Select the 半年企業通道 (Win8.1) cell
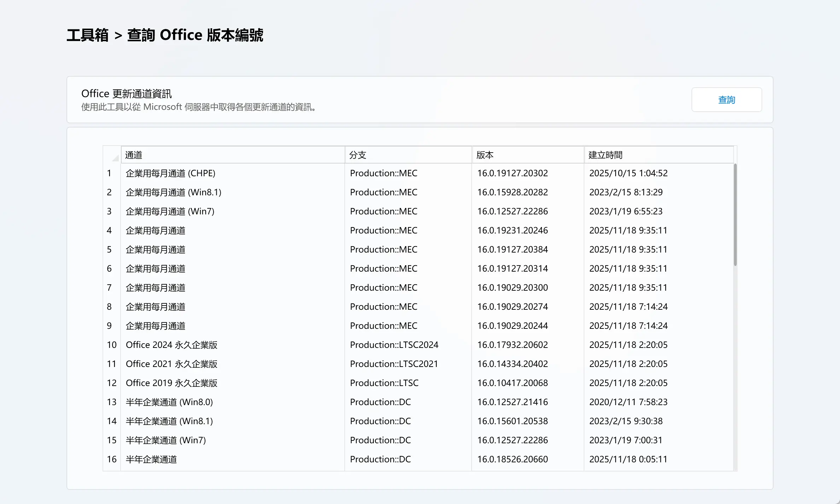Image resolution: width=840 pixels, height=504 pixels. coord(169,421)
